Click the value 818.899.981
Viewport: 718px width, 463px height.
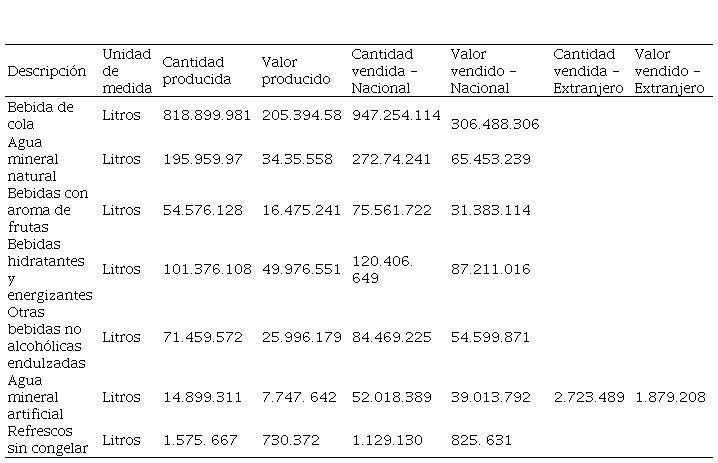pos(207,115)
